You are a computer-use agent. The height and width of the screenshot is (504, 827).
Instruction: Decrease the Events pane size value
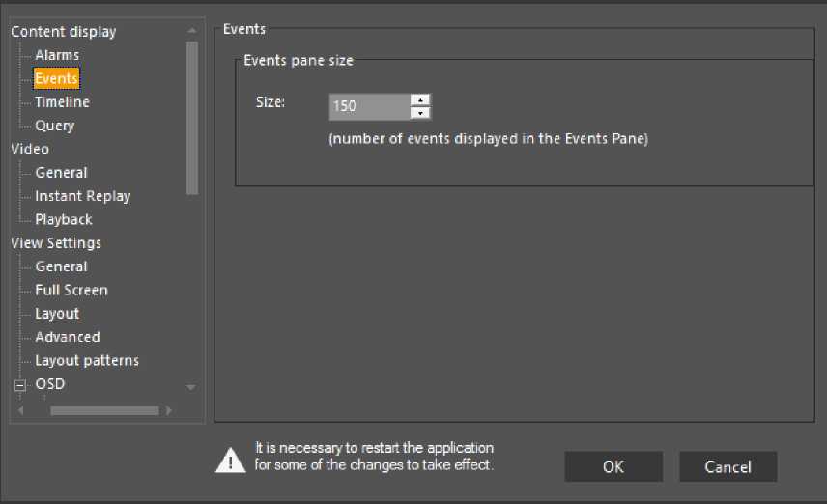click(419, 113)
